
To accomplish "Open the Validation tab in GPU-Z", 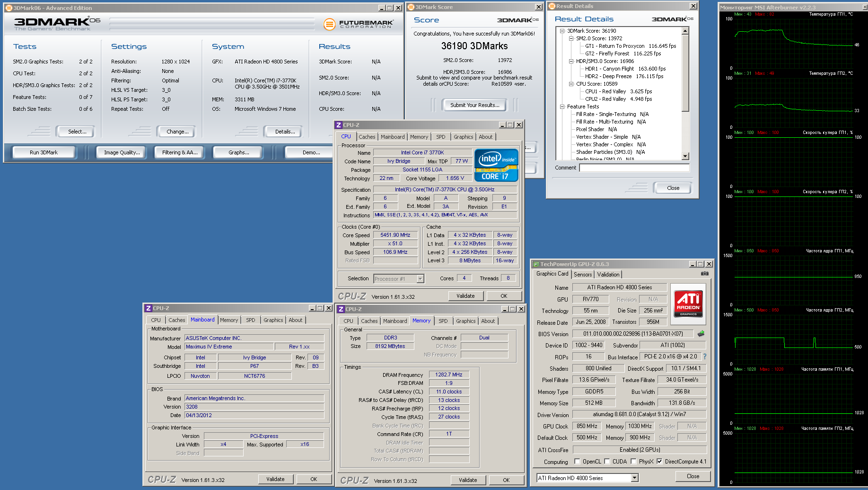I will coord(608,275).
